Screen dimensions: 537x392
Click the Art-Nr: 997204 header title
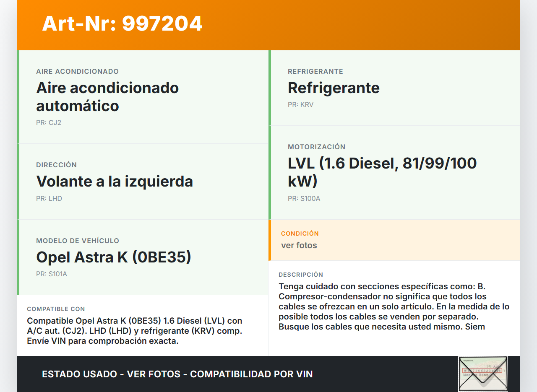pos(122,24)
